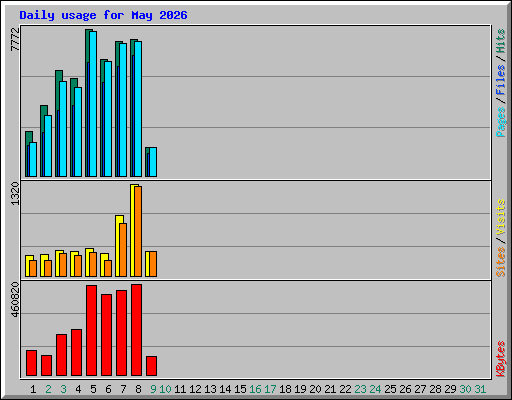Click the day 5 cyan pages bar
The width and height of the screenshot is (512, 400).
coord(93,104)
